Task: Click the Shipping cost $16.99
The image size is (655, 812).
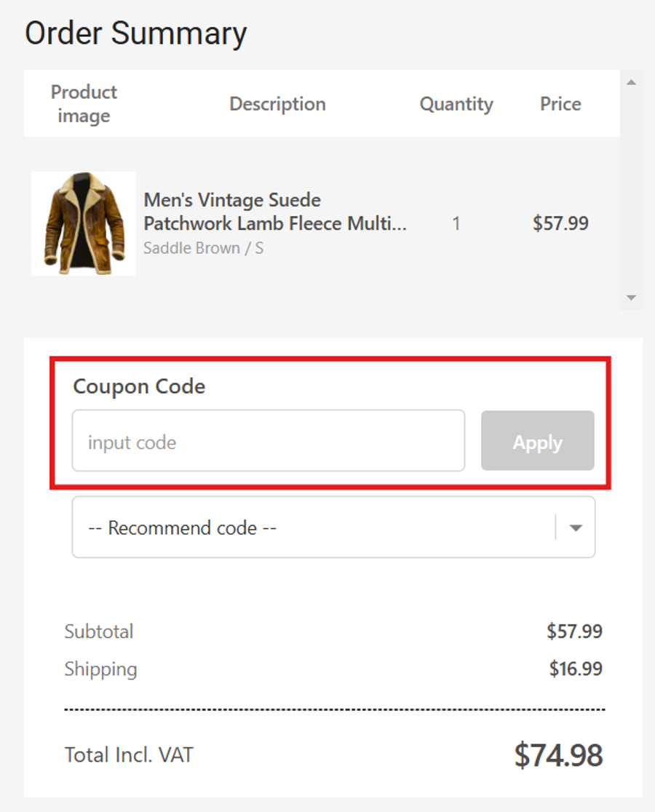Action: pos(576,669)
